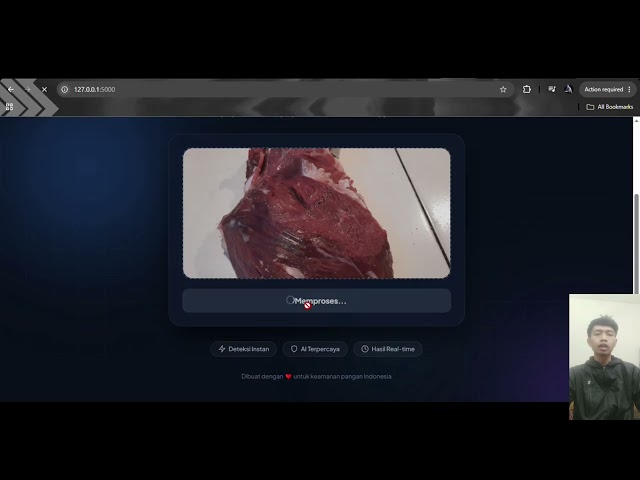Stop page loading with the X button
This screenshot has height=480, width=640.
[44, 89]
